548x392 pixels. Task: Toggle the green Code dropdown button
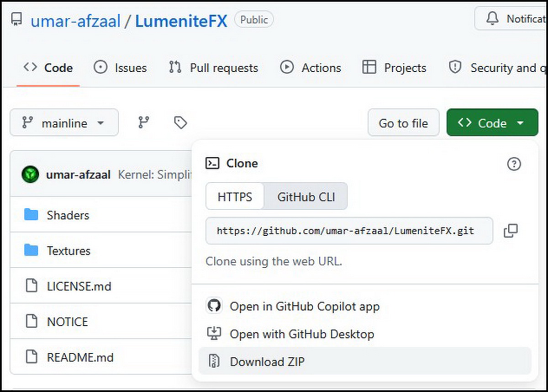click(492, 122)
